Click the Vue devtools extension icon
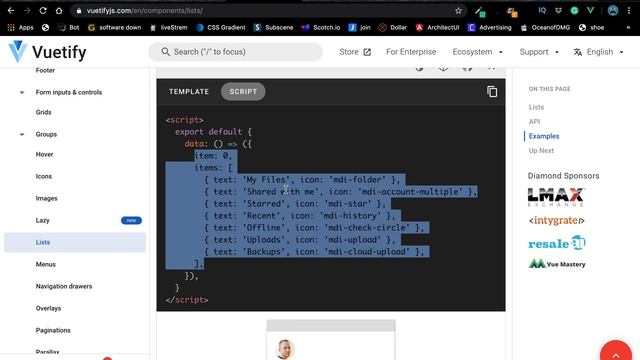The image size is (640, 360). [x=590, y=11]
